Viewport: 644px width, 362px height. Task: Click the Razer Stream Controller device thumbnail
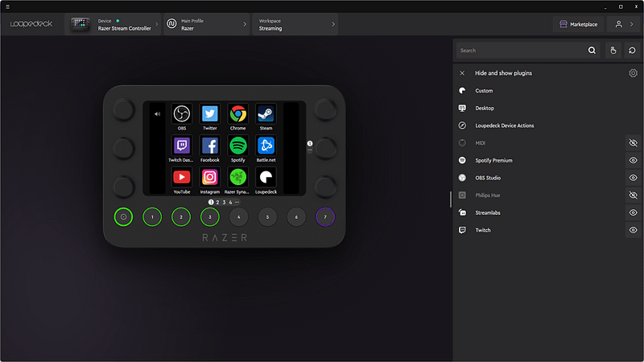(80, 24)
